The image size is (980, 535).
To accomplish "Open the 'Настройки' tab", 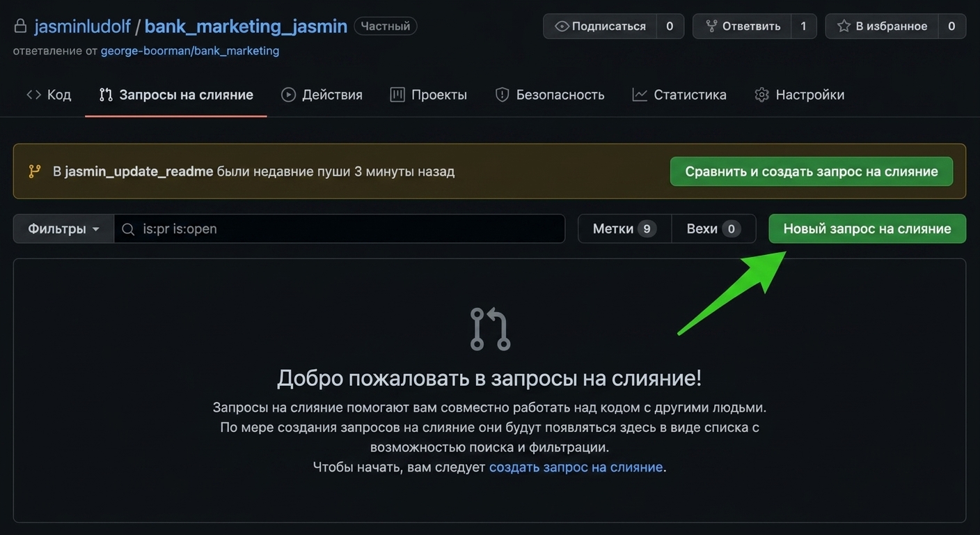I will tap(800, 95).
